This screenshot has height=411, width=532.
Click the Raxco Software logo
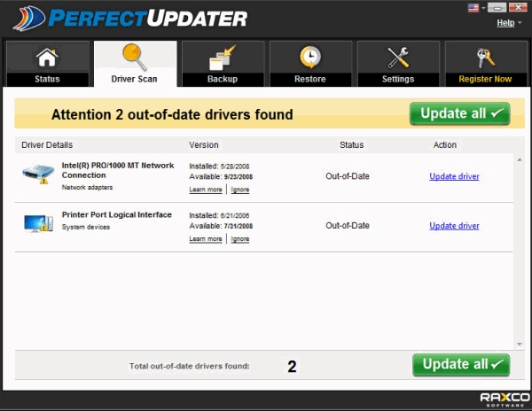pyautogui.click(x=505, y=399)
